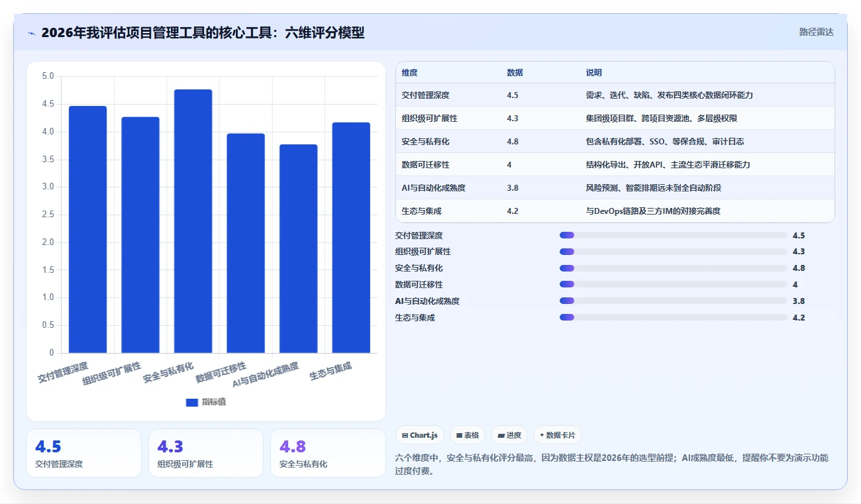This screenshot has width=861, height=504.
Task: Click the 数据卡片 tag
Action: tap(558, 435)
